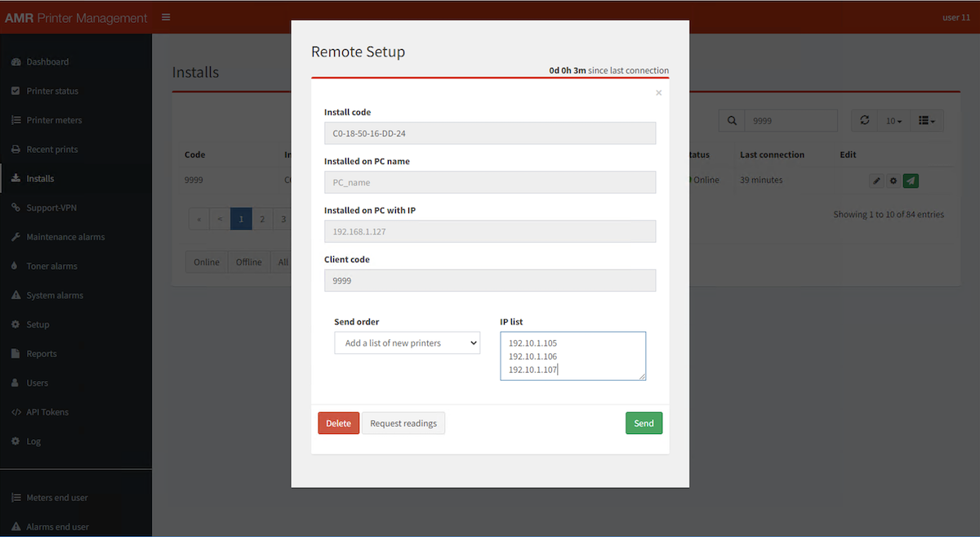Click the refresh icon in table toolbar
Screen dimensions: 980x537
point(865,121)
